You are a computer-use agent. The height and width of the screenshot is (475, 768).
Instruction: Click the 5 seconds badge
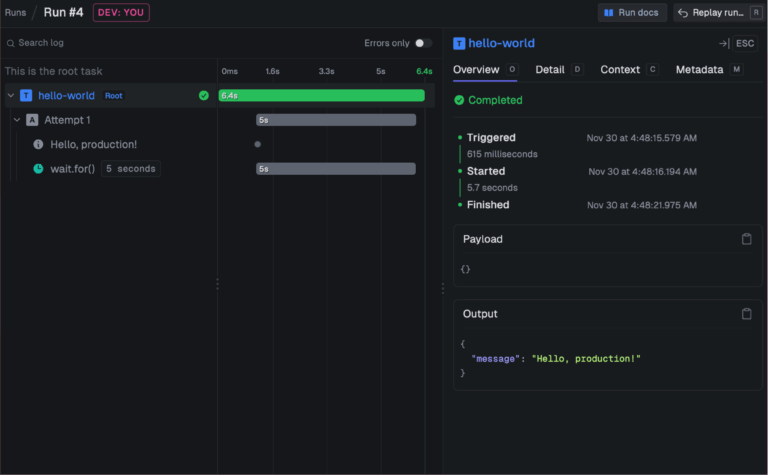[131, 169]
